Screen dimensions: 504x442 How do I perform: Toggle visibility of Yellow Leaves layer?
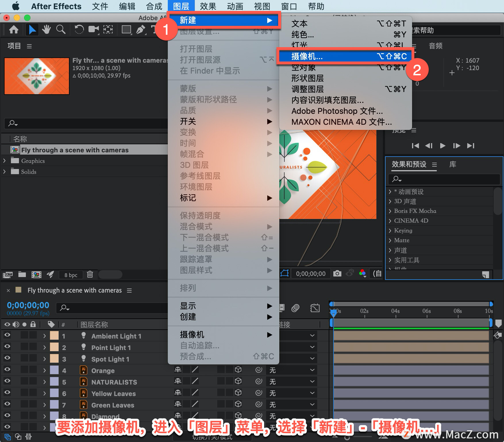(7, 392)
